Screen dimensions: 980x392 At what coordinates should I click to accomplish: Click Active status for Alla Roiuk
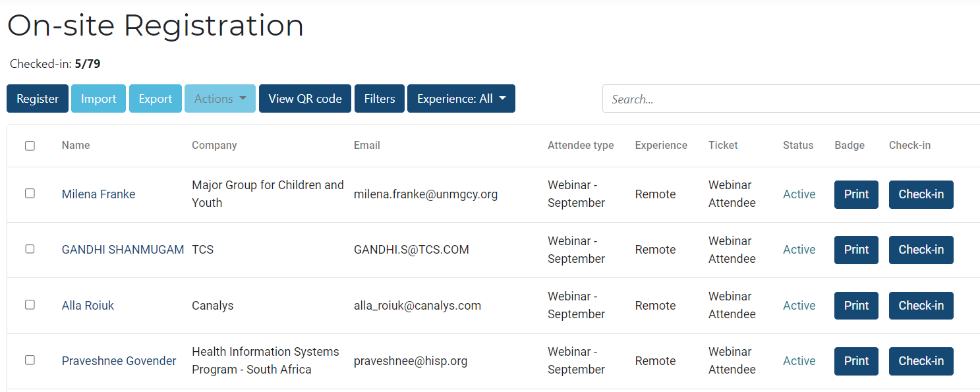tap(799, 306)
